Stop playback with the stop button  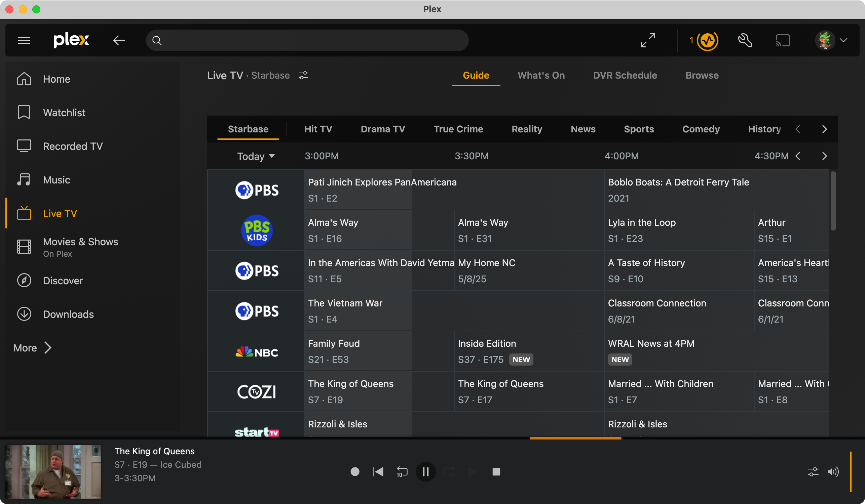[x=496, y=472]
